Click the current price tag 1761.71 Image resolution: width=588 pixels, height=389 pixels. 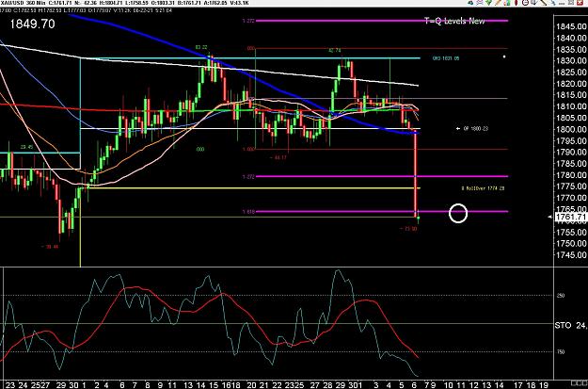(571, 217)
